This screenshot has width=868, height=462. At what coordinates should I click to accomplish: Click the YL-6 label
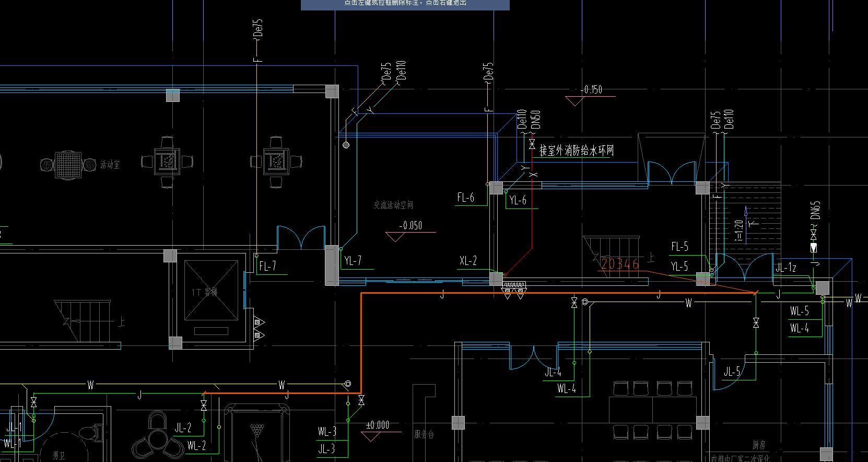[x=518, y=200]
